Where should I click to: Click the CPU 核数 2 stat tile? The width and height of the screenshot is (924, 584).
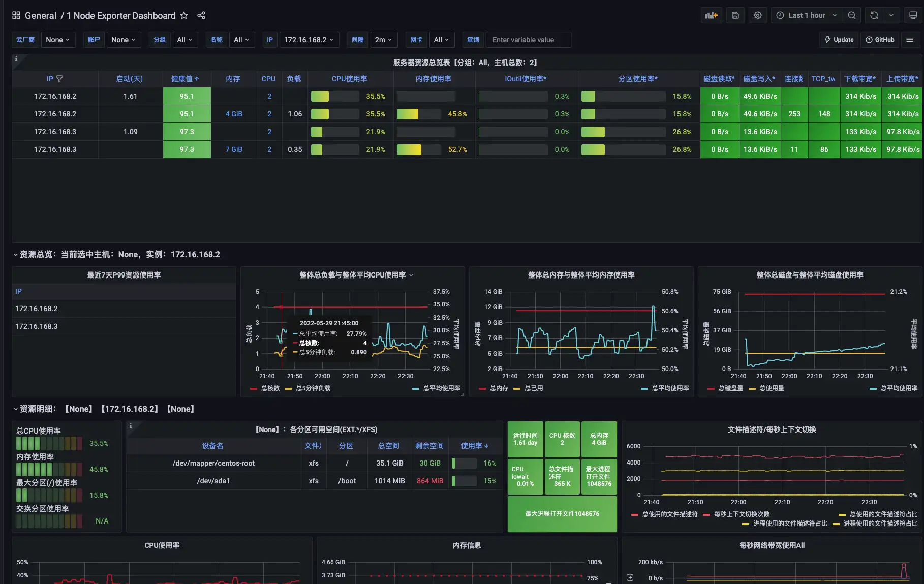(562, 439)
